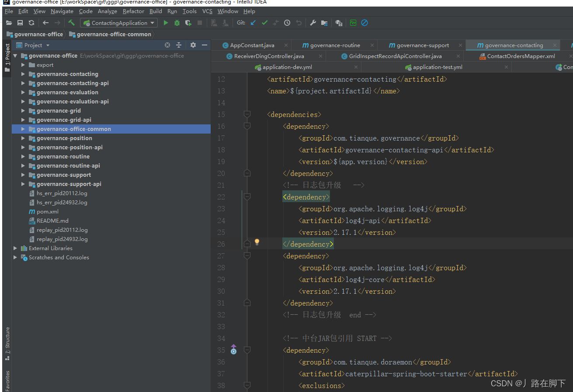Click the Synchronize refresh icon

[x=31, y=23]
